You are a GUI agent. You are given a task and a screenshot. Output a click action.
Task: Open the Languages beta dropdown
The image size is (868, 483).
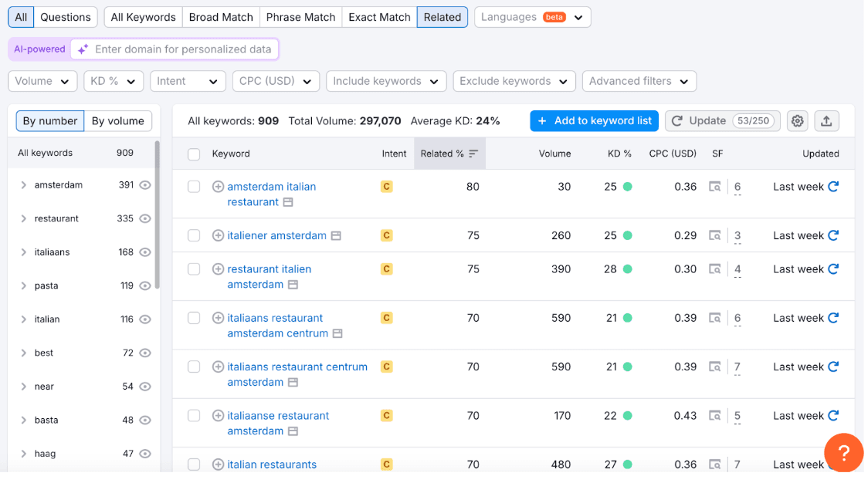point(532,17)
